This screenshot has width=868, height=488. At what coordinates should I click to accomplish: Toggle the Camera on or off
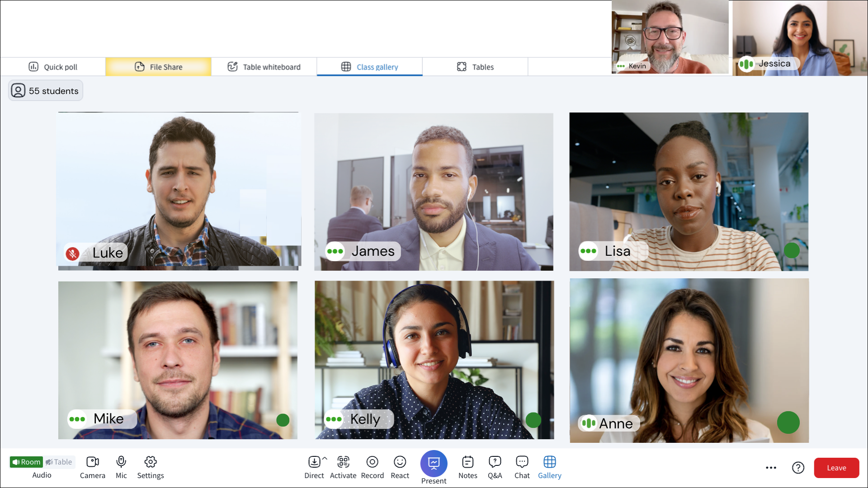(93, 467)
